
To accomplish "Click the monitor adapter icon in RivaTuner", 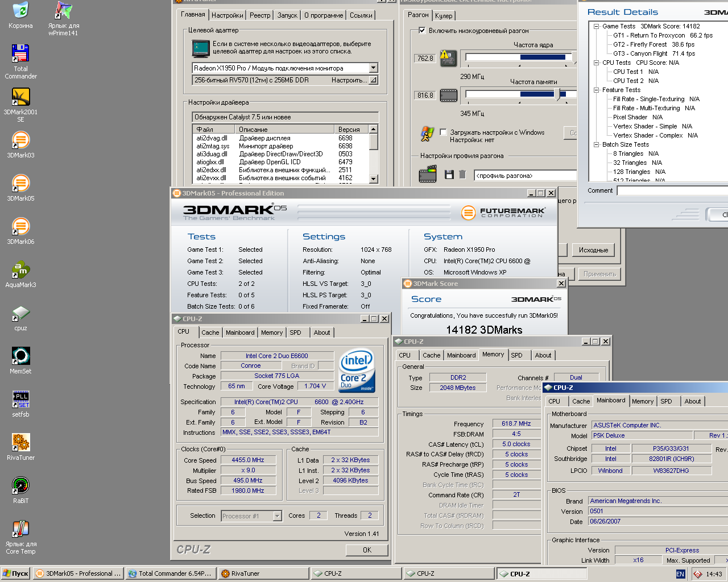I will point(201,48).
